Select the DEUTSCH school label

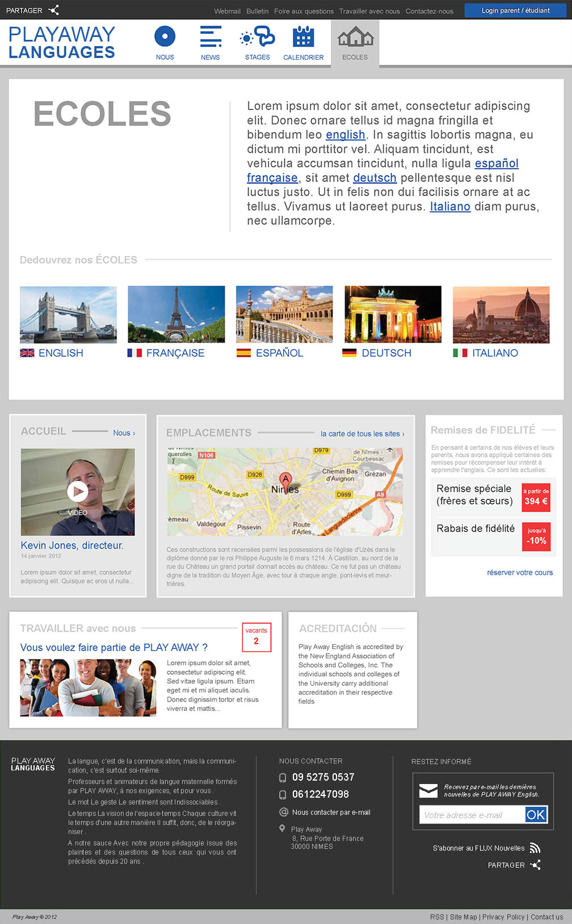[x=387, y=353]
